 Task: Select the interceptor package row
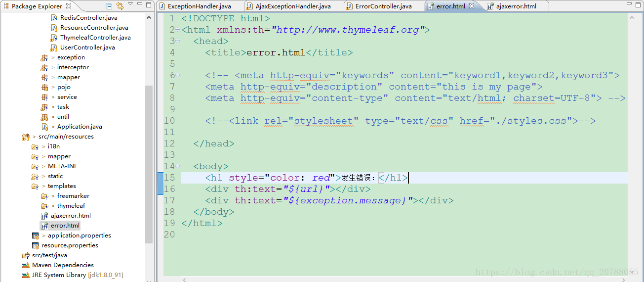pyautogui.click(x=73, y=67)
